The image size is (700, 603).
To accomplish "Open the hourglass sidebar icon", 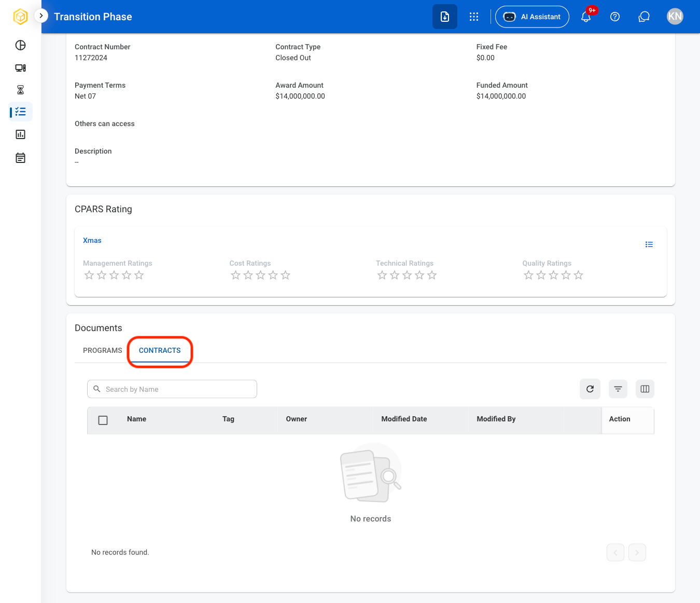I will 21,90.
